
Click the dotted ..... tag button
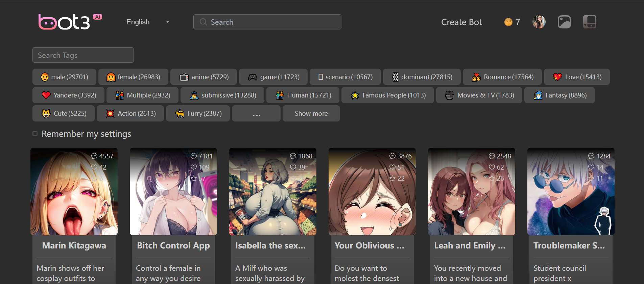pyautogui.click(x=256, y=113)
